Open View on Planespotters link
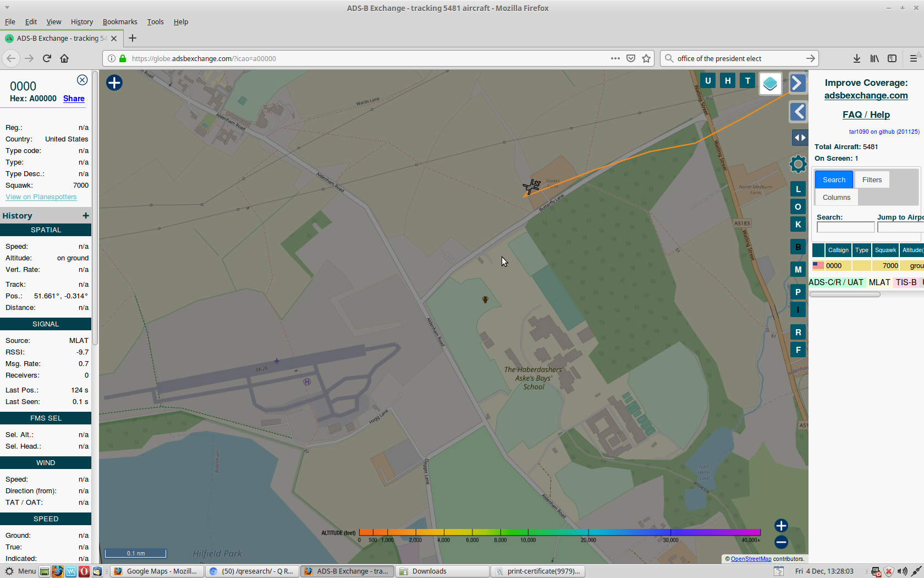Image resolution: width=924 pixels, height=578 pixels. click(x=41, y=197)
